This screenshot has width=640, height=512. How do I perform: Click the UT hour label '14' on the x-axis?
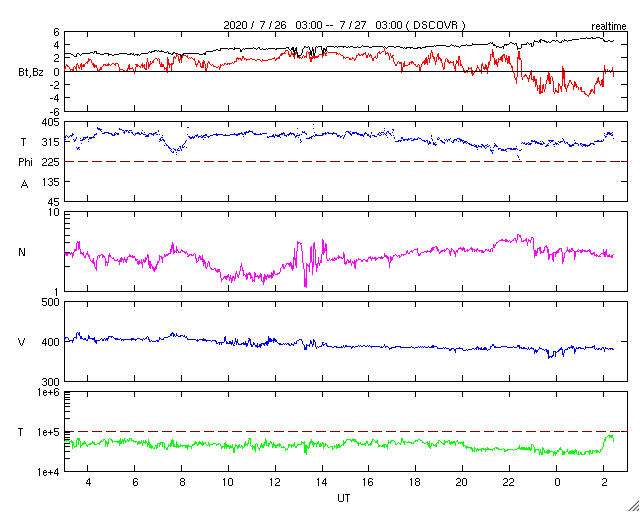(x=322, y=482)
